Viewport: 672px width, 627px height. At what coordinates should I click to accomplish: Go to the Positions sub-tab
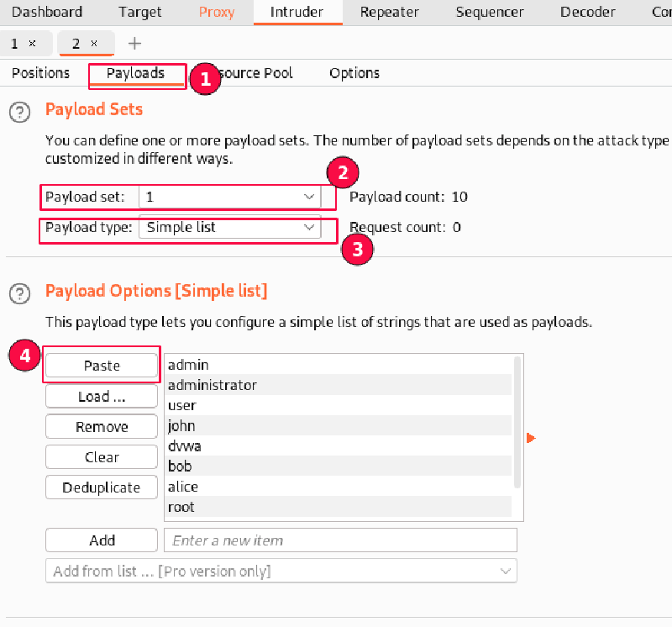pyautogui.click(x=40, y=73)
